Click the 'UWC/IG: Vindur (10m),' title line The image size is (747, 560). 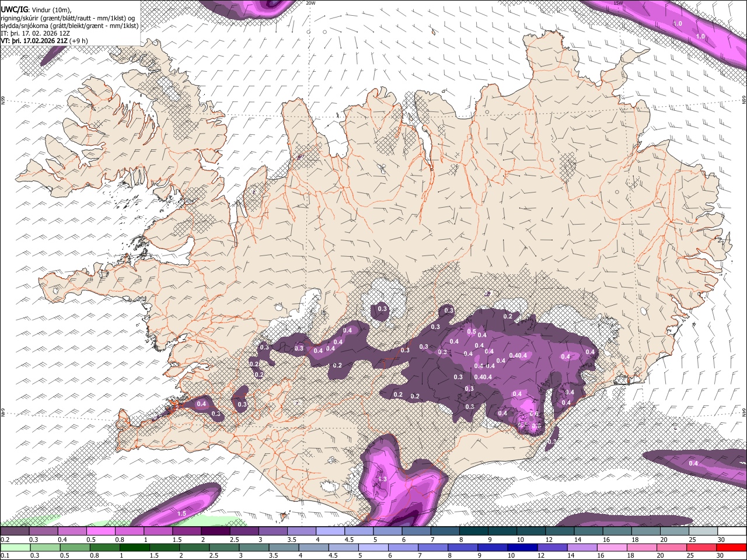[x=36, y=10]
